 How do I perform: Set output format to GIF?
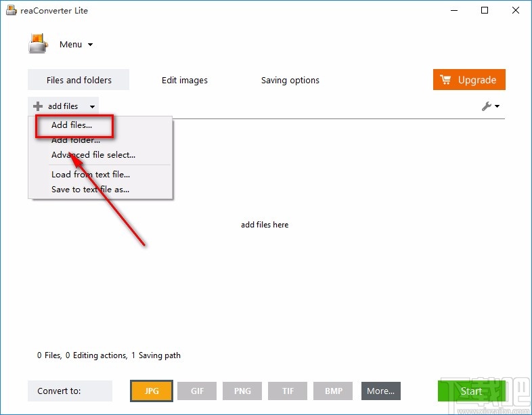click(197, 391)
